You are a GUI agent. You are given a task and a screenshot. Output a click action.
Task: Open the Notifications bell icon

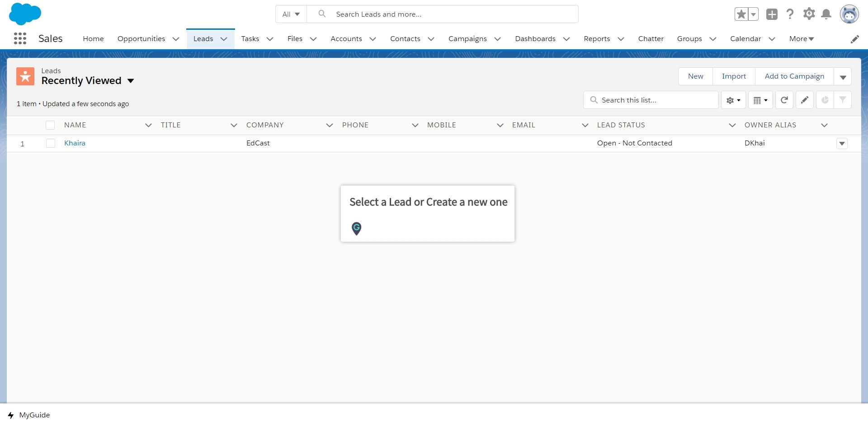[x=826, y=14]
